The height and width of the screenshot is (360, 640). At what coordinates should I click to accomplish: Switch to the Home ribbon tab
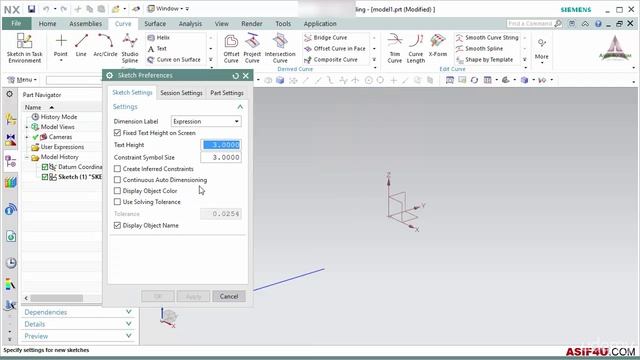coord(47,24)
